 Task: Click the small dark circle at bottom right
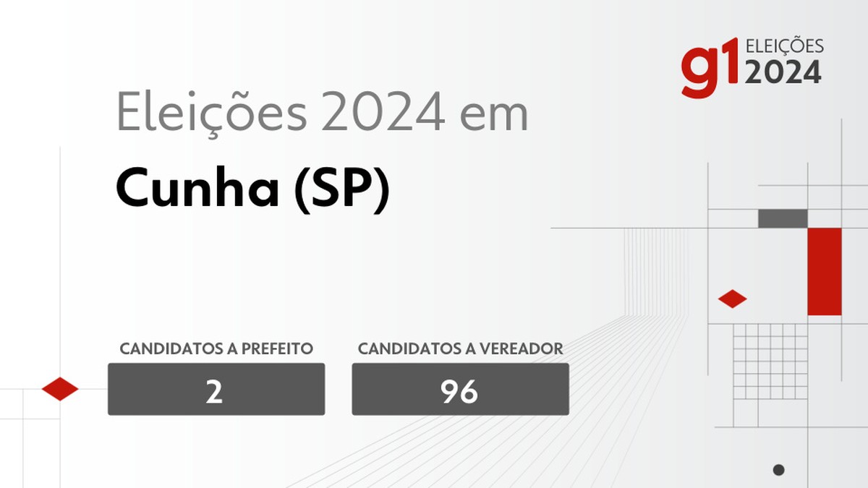[778, 470]
